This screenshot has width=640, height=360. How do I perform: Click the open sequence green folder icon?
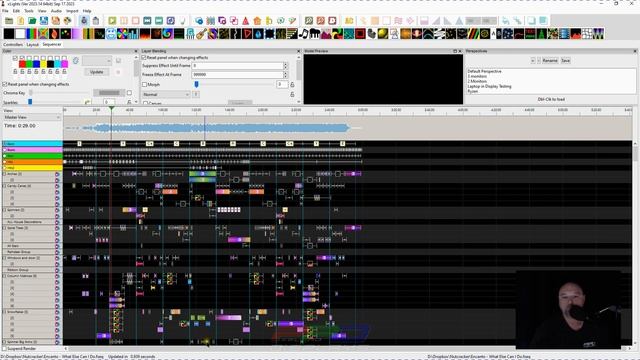click(32, 21)
